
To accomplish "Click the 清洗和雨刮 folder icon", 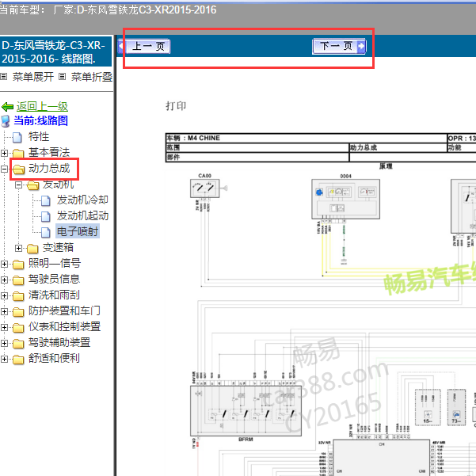I will pyautogui.click(x=18, y=295).
